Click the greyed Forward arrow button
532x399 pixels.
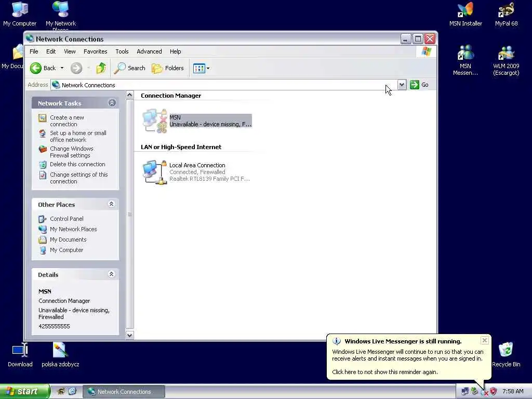76,68
